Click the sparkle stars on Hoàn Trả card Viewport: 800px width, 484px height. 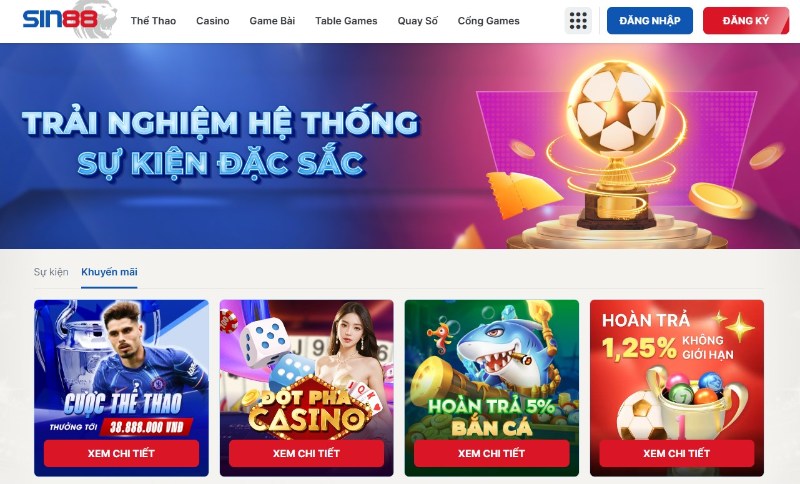734,326
